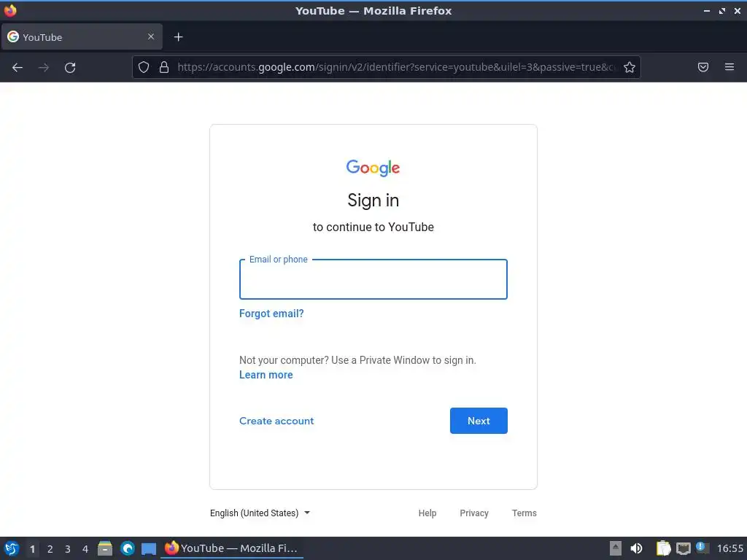
Task: Open the Privacy footer link
Action: click(x=474, y=513)
